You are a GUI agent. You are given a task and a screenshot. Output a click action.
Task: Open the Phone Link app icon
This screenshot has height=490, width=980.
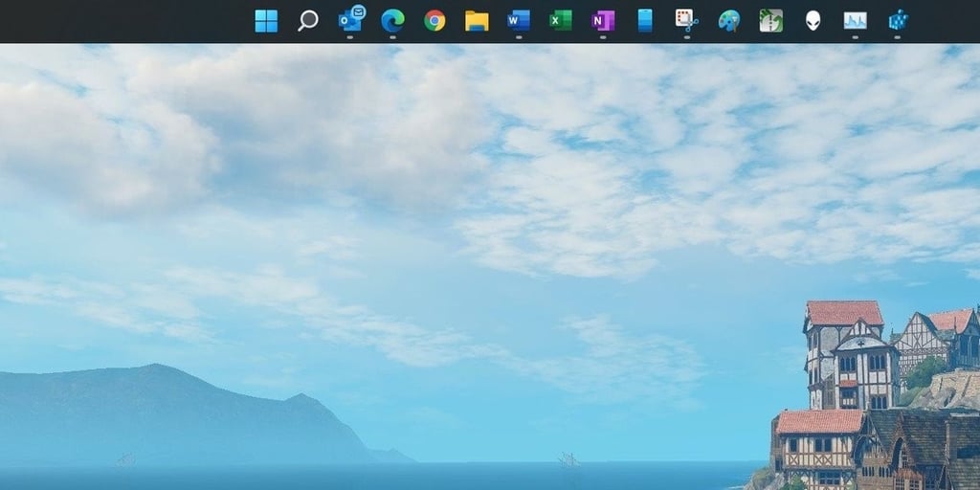tap(644, 21)
